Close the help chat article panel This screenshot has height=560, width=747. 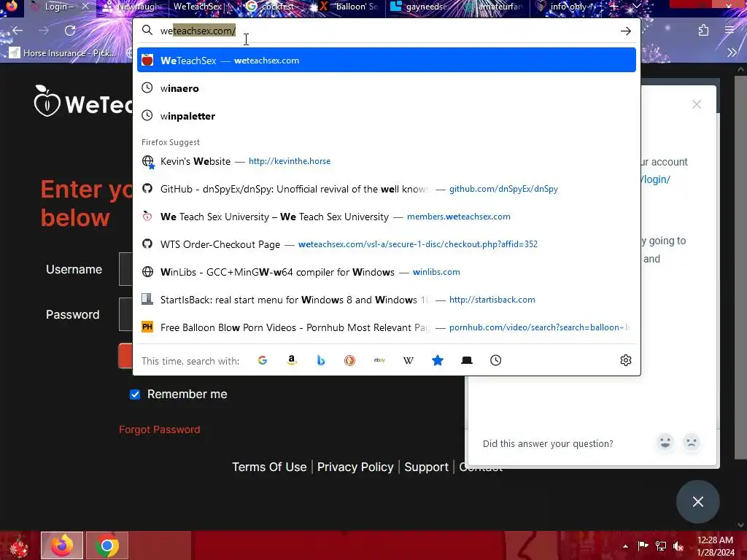click(697, 104)
